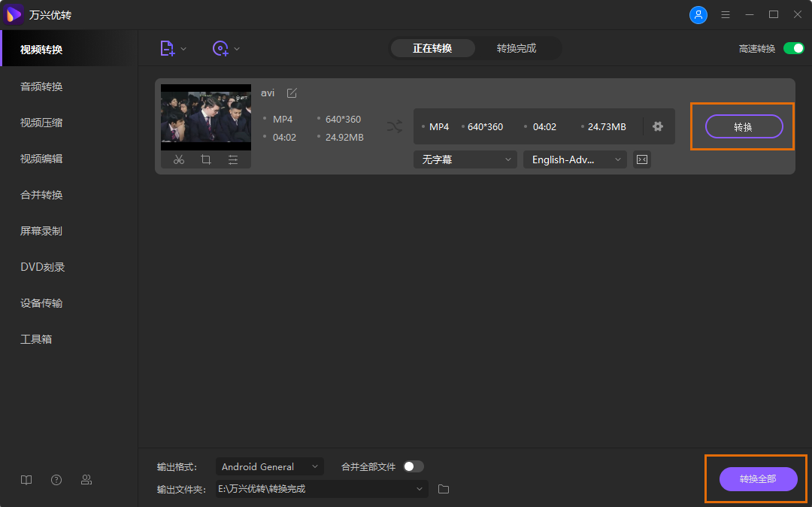Open 合并转换 in sidebar

pyautogui.click(x=41, y=195)
